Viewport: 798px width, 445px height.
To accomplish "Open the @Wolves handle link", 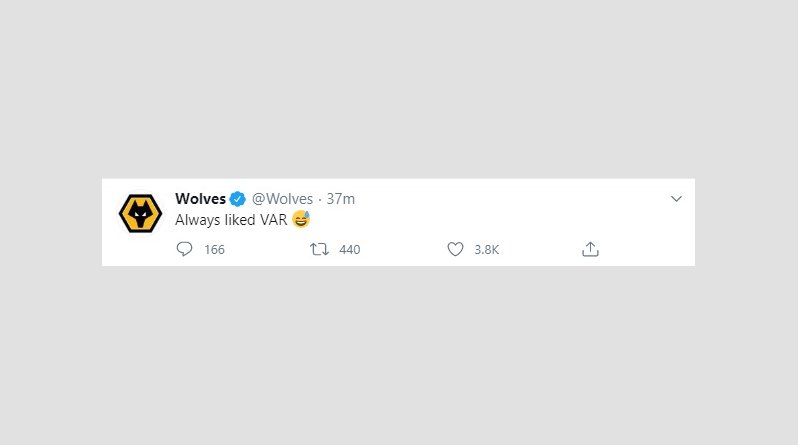I will [282, 199].
